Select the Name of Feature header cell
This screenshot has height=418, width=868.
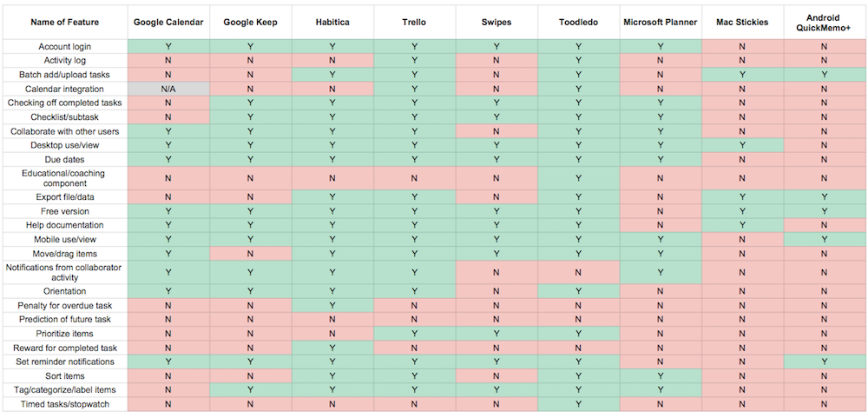pos(65,21)
